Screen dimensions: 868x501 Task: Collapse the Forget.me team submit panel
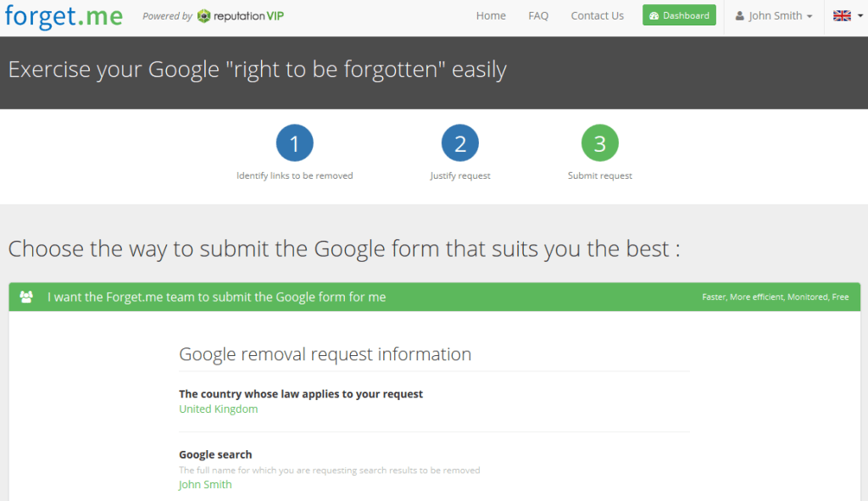[x=216, y=297]
